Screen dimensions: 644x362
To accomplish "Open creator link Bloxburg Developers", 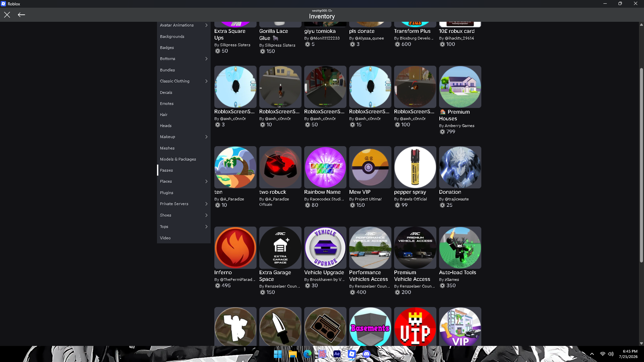I will tap(417, 38).
